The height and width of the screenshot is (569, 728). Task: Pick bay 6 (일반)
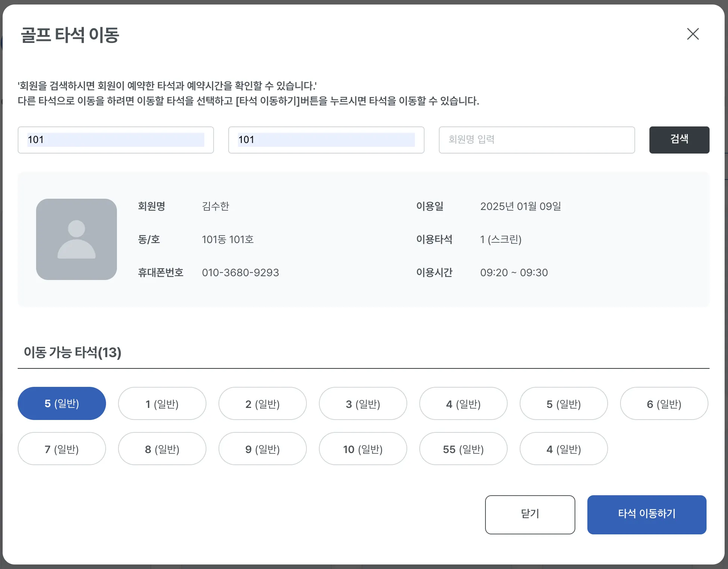tap(664, 403)
